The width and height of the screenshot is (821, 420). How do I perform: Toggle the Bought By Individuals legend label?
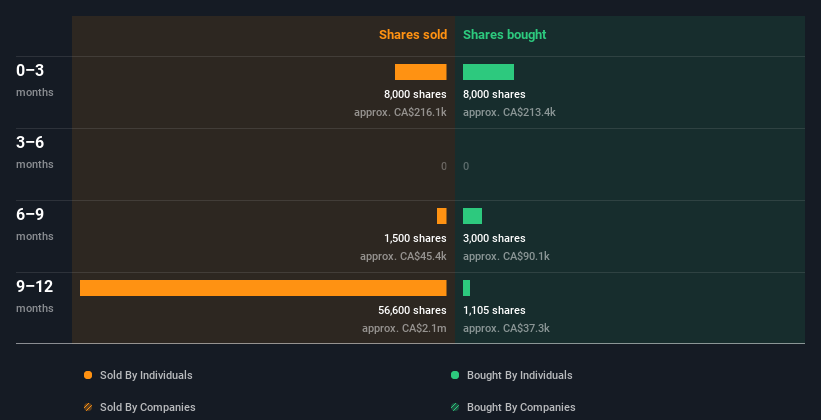click(519, 375)
